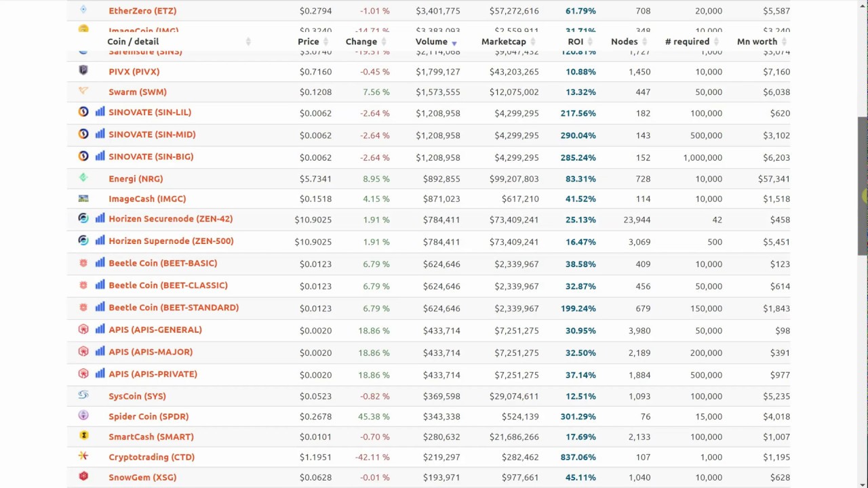Click the Beetle Coin (BEET-BASIC) coin logo
The height and width of the screenshot is (488, 868).
83,262
